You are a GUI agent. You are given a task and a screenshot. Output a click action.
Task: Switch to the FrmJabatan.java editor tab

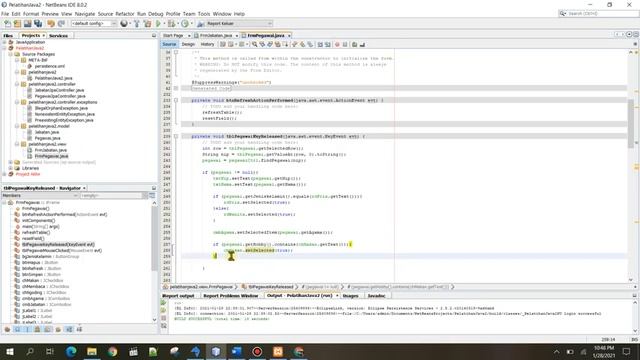[216, 36]
